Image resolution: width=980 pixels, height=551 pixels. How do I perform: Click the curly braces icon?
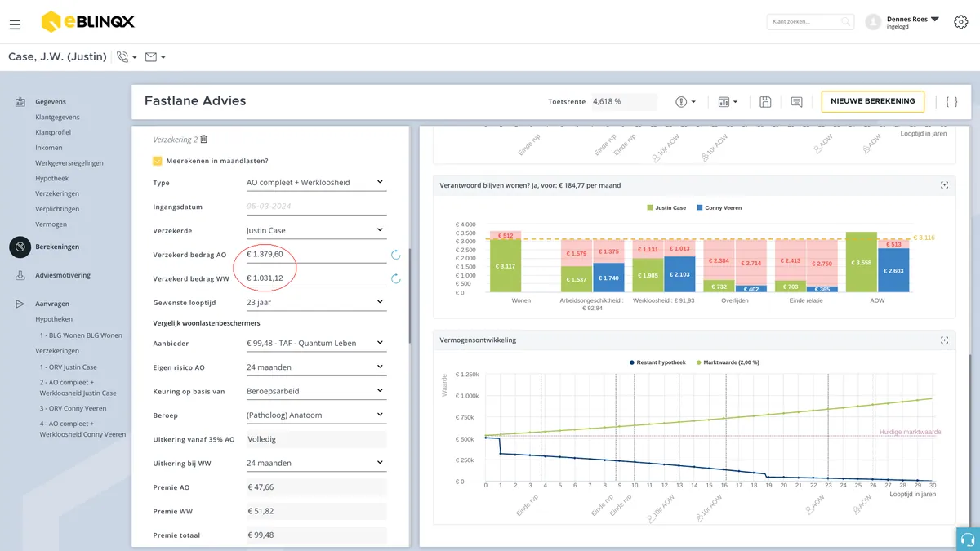pyautogui.click(x=951, y=102)
